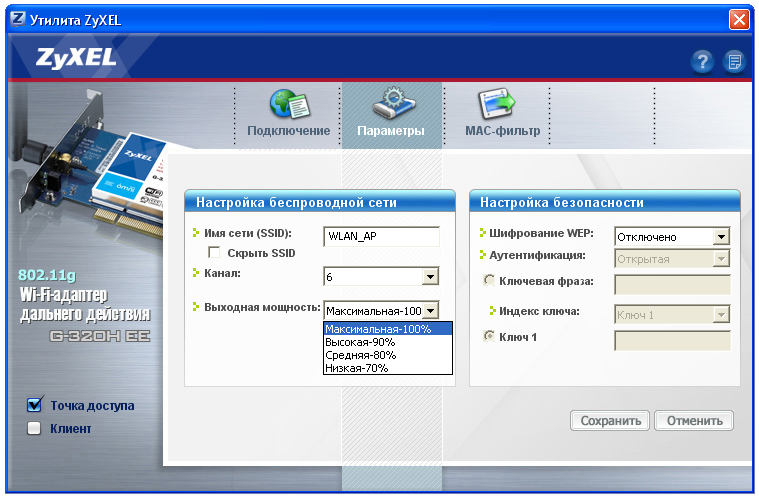This screenshot has width=759, height=502.
Task: Choose Средняя-80% power option
Action: tap(388, 355)
